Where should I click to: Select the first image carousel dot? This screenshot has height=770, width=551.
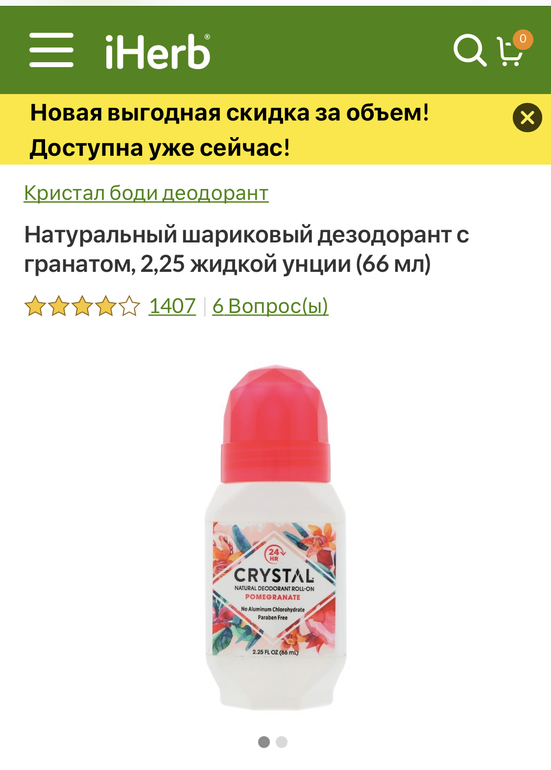[264, 742]
